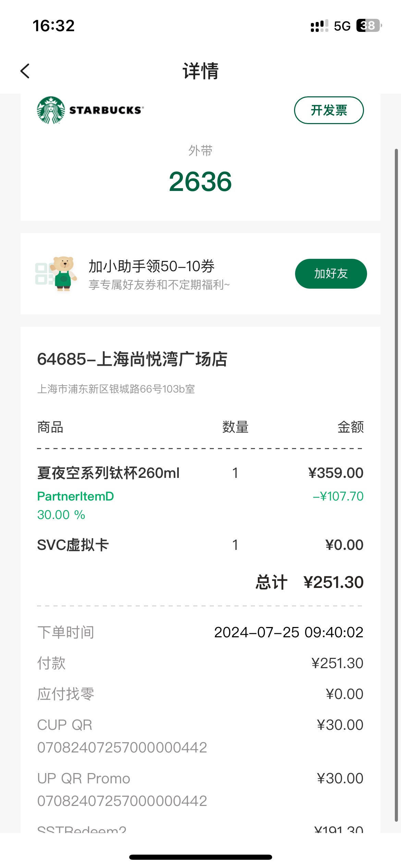Image resolution: width=401 pixels, height=868 pixels.
Task: Tap the STARBUCKS wordmark
Action: point(107,110)
